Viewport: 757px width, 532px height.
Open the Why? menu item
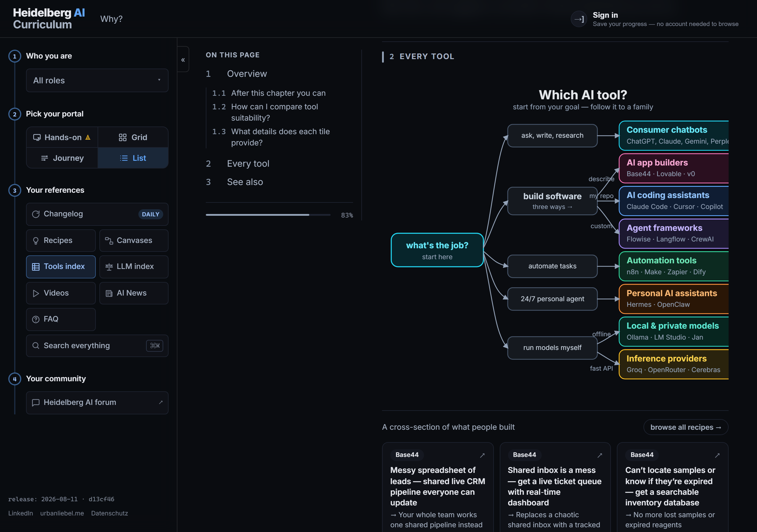click(111, 19)
